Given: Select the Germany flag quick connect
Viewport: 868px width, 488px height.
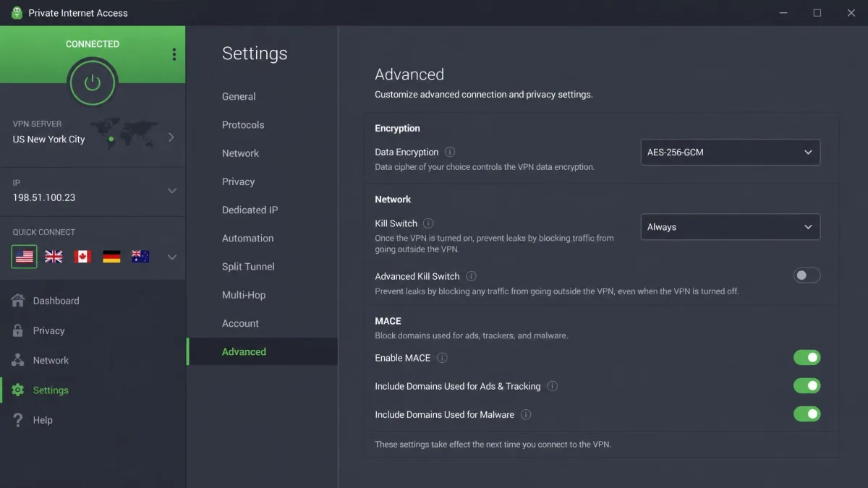Looking at the screenshot, I should coord(111,257).
